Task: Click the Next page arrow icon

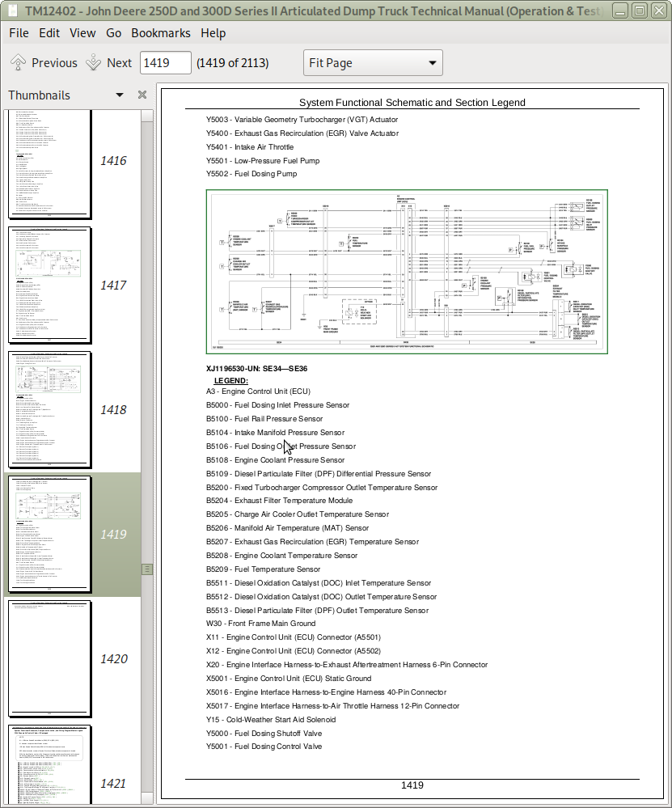Action: [x=93, y=63]
